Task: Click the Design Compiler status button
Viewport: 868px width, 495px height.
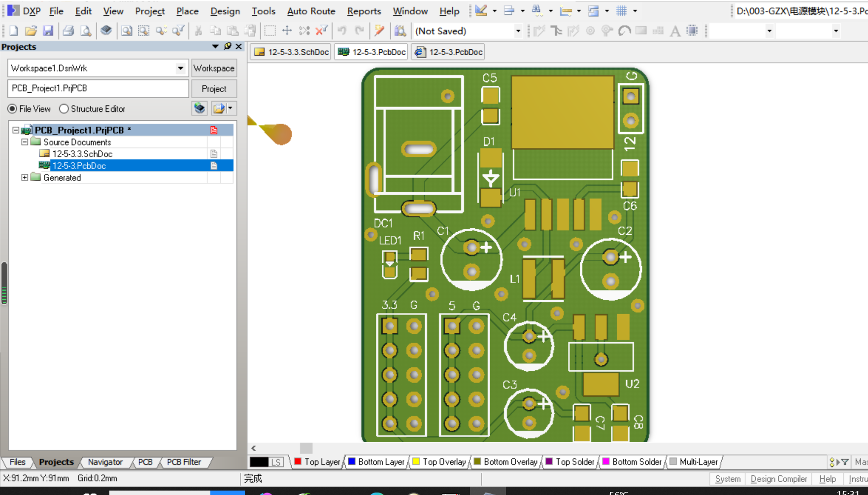Action: click(779, 479)
